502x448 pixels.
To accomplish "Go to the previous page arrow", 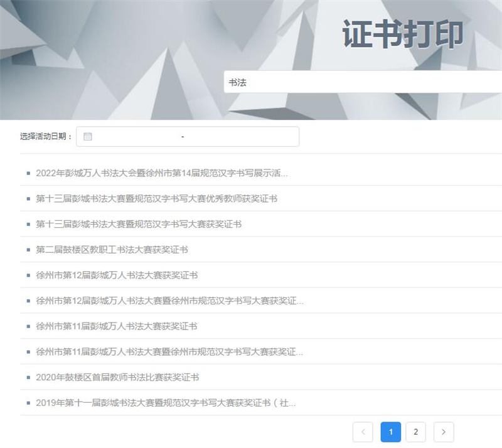I will 363,432.
